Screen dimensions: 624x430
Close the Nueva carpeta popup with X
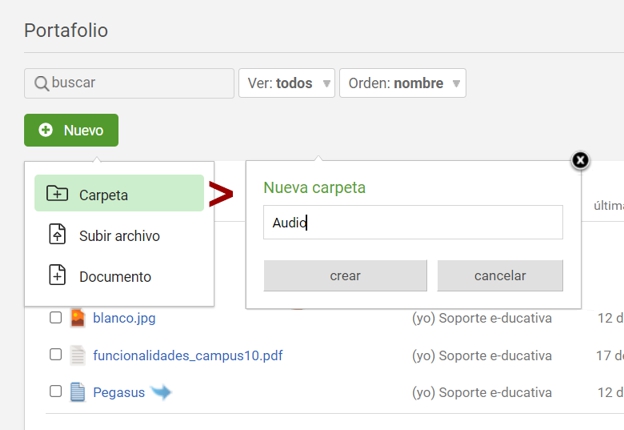click(x=580, y=160)
